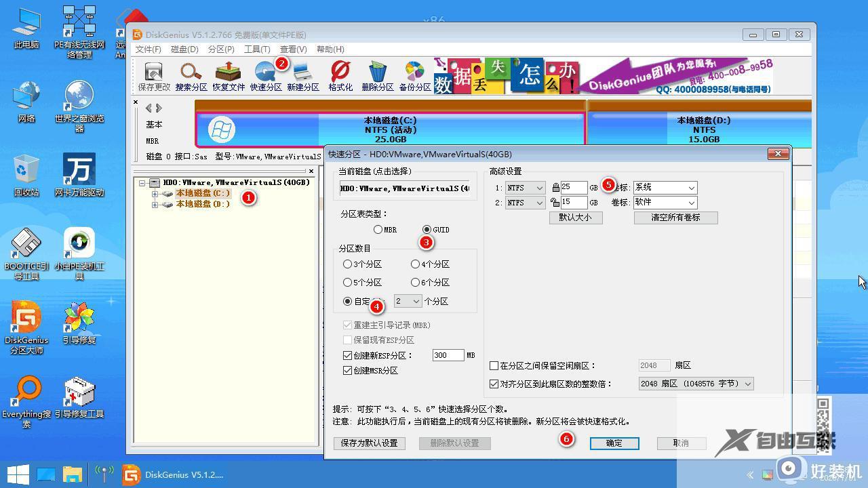The image size is (868, 488).
Task: Open the 世界之窗浏览器 desktop icon
Action: point(79,106)
